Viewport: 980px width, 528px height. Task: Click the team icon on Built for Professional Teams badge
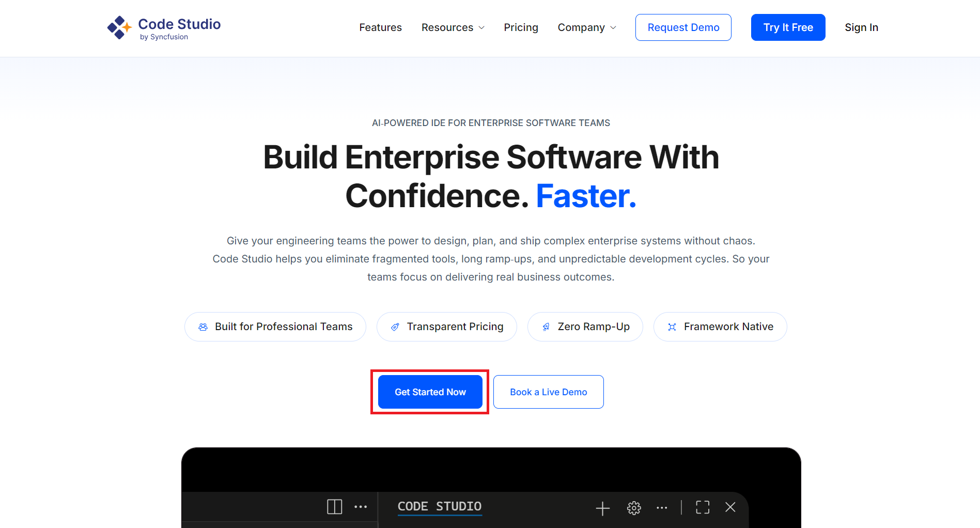click(x=203, y=327)
